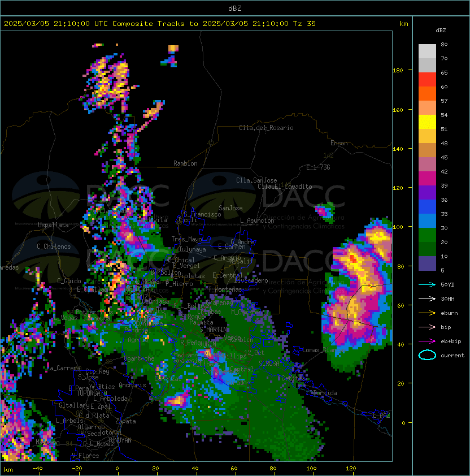This screenshot has height=476, width=470.
Task: Click the Ugarteche place label
Action: click(140, 359)
